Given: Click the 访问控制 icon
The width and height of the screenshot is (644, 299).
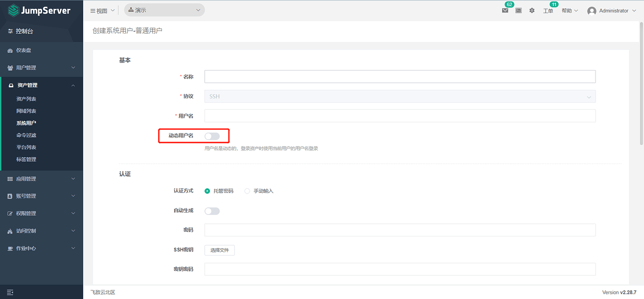Looking at the screenshot, I should coord(10,231).
